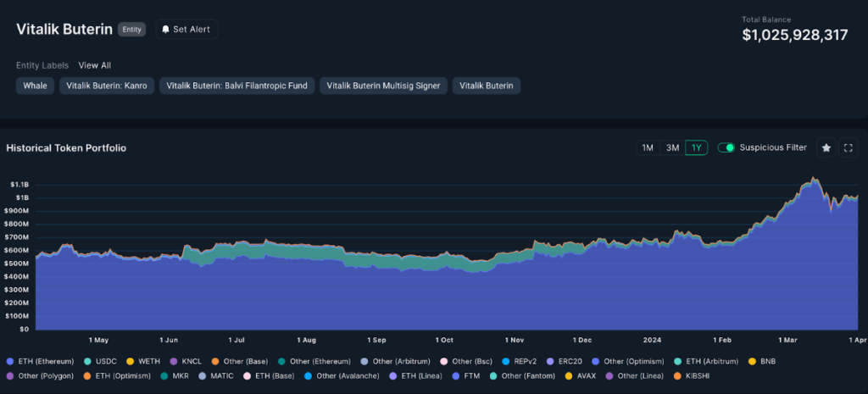The height and width of the screenshot is (394, 868).
Task: Click the Entity badge next to name
Action: 131,30
